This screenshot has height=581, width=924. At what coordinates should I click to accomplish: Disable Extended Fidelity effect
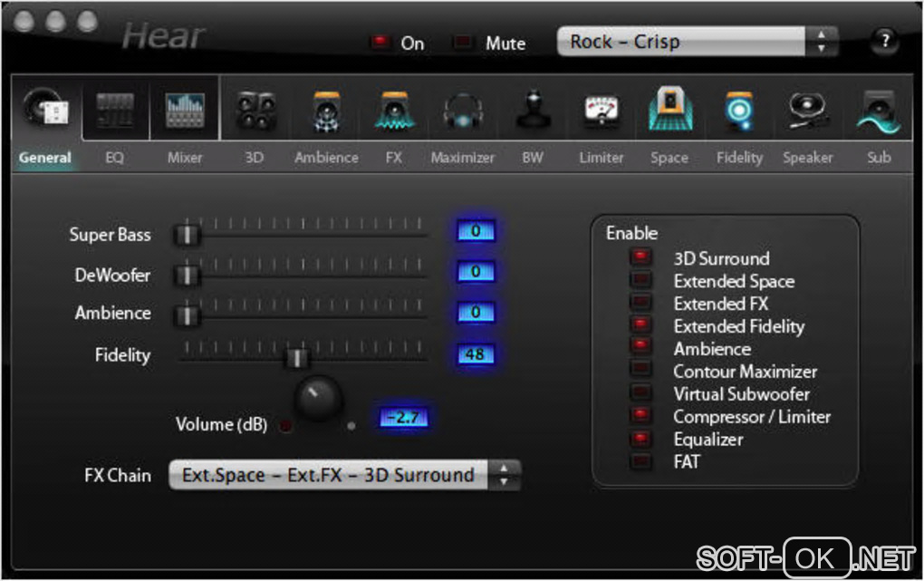pyautogui.click(x=640, y=324)
